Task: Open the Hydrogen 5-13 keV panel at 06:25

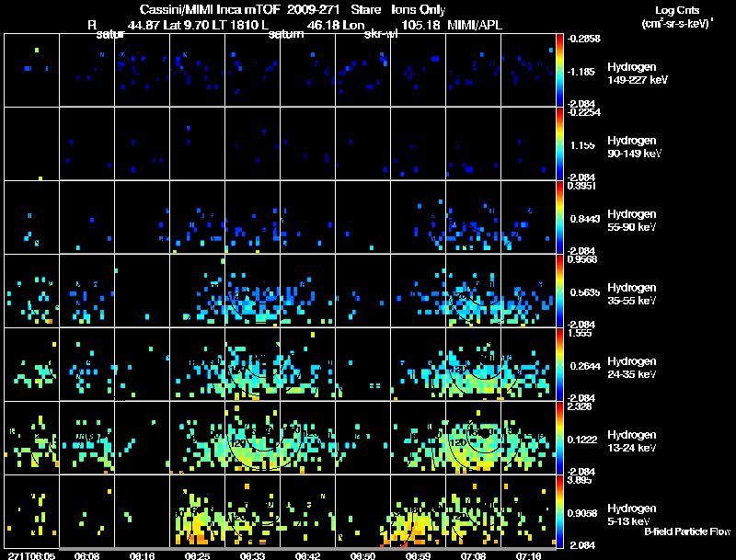Action: pyautogui.click(x=197, y=511)
